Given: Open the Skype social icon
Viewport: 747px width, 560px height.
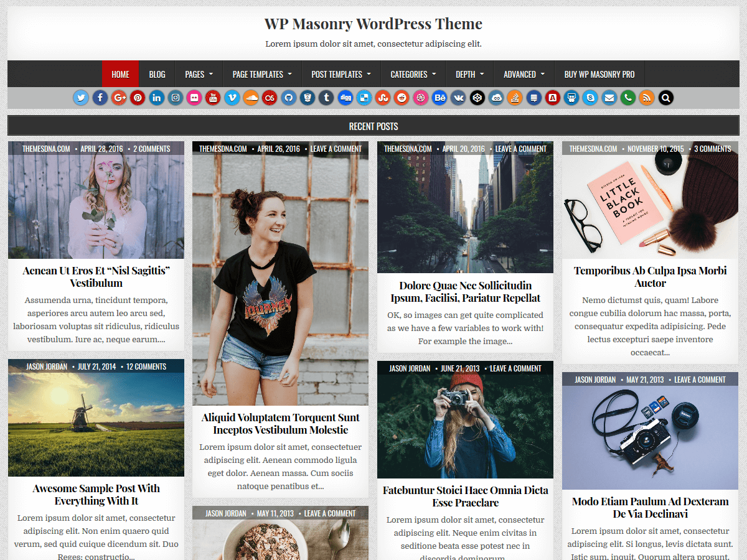Looking at the screenshot, I should point(590,98).
